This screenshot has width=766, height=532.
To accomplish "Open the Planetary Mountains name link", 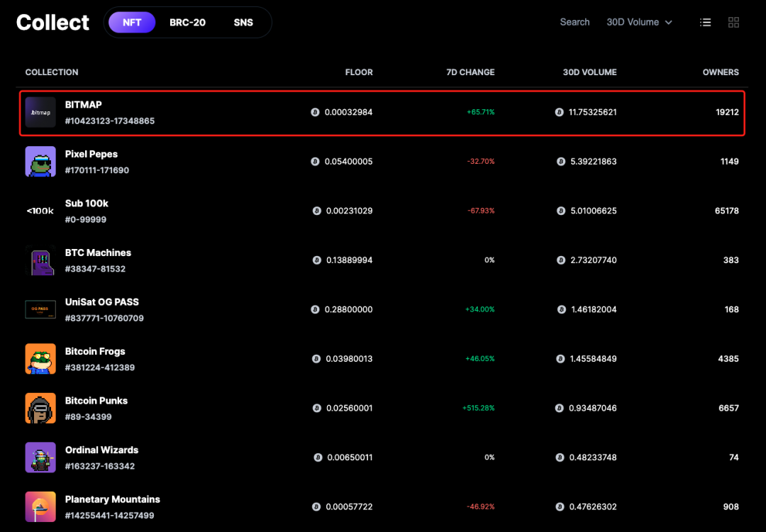I will click(x=113, y=500).
